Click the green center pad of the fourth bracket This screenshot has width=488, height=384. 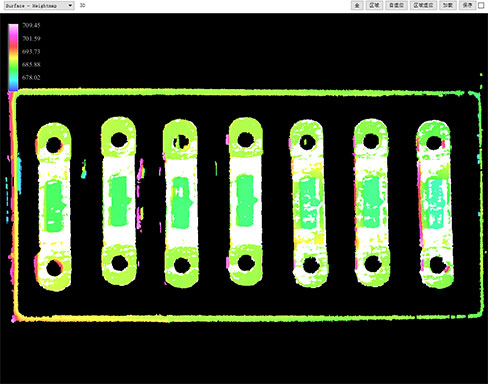[x=246, y=200]
